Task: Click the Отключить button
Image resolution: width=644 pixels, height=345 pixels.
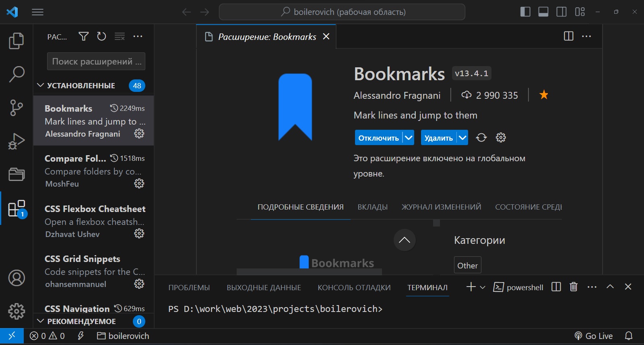Action: (378, 138)
